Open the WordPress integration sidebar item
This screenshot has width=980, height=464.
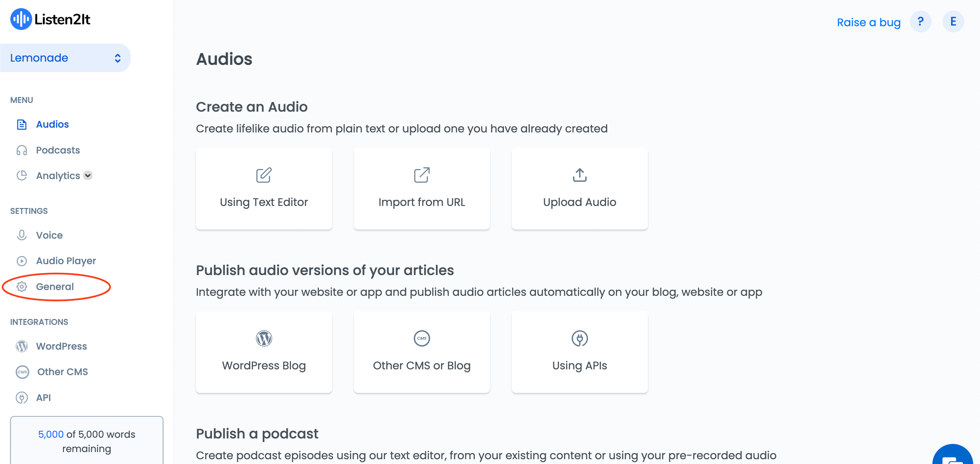point(61,346)
